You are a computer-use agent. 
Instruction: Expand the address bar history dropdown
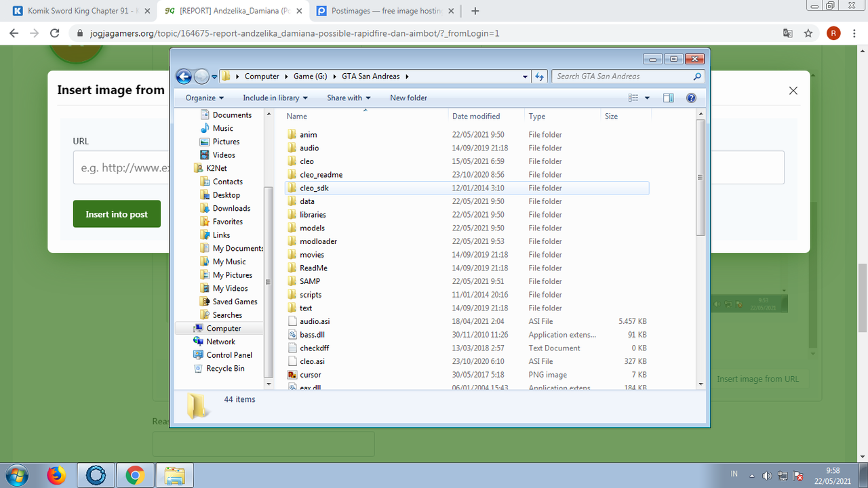point(525,77)
